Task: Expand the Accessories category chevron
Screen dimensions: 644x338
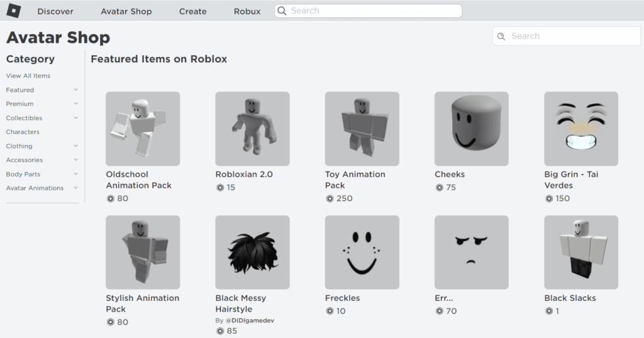Action: point(75,160)
